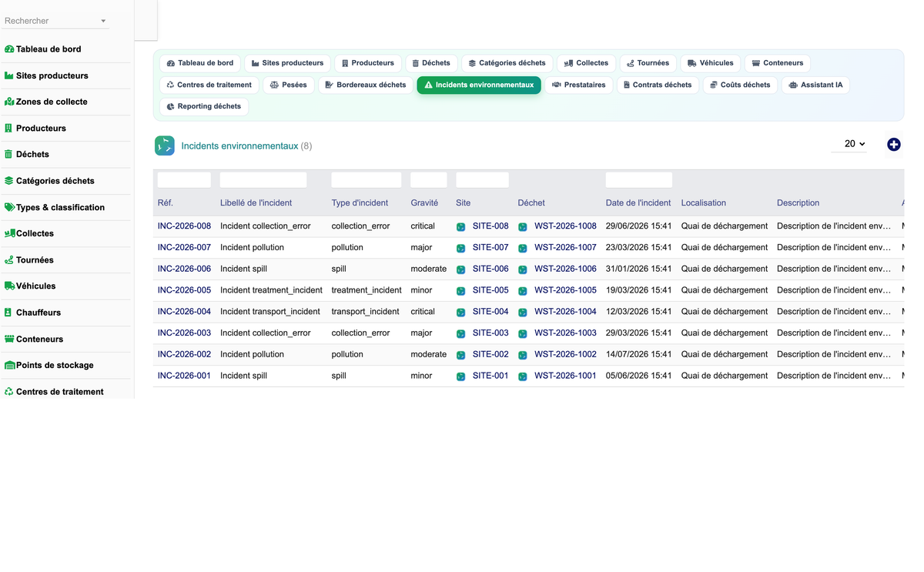
Task: Click the site icon beside SITE-005
Action: coord(461,291)
